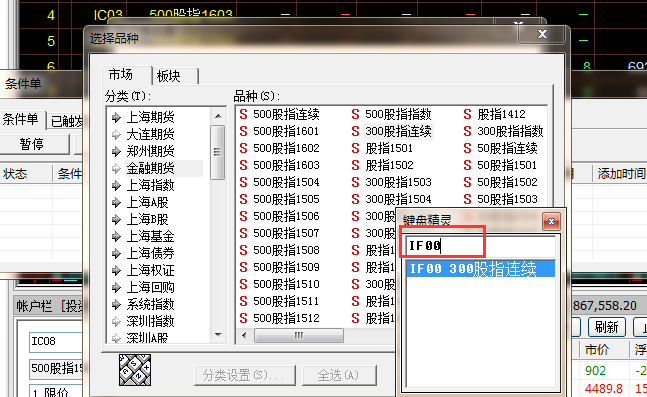The image size is (647, 397).
Task: Click the S icon beside 300股指连续
Action: pyautogui.click(x=355, y=131)
